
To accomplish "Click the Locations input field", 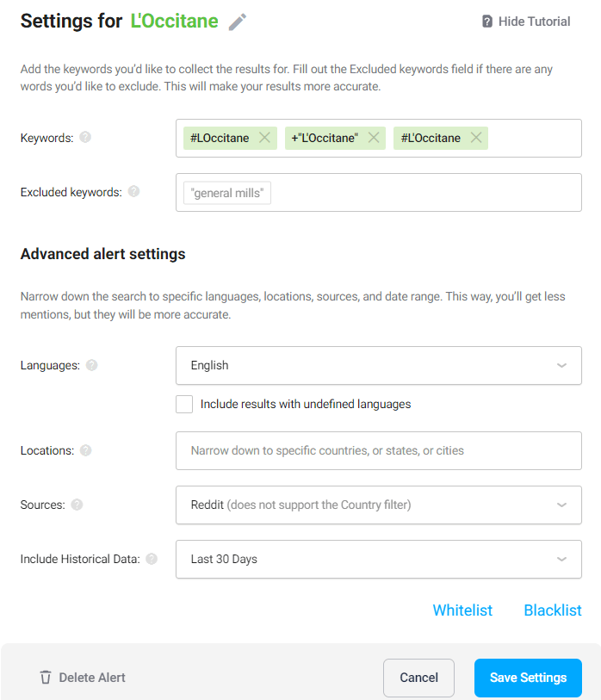I will point(379,450).
